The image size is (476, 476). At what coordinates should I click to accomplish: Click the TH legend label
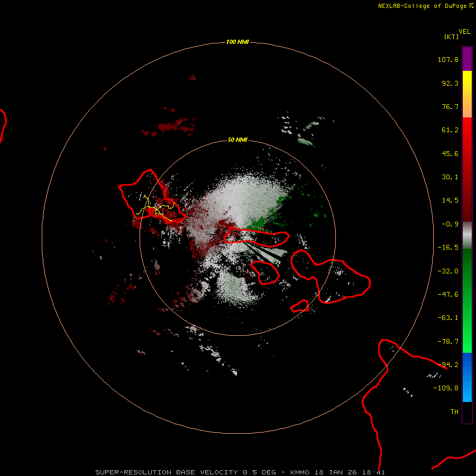(x=454, y=412)
